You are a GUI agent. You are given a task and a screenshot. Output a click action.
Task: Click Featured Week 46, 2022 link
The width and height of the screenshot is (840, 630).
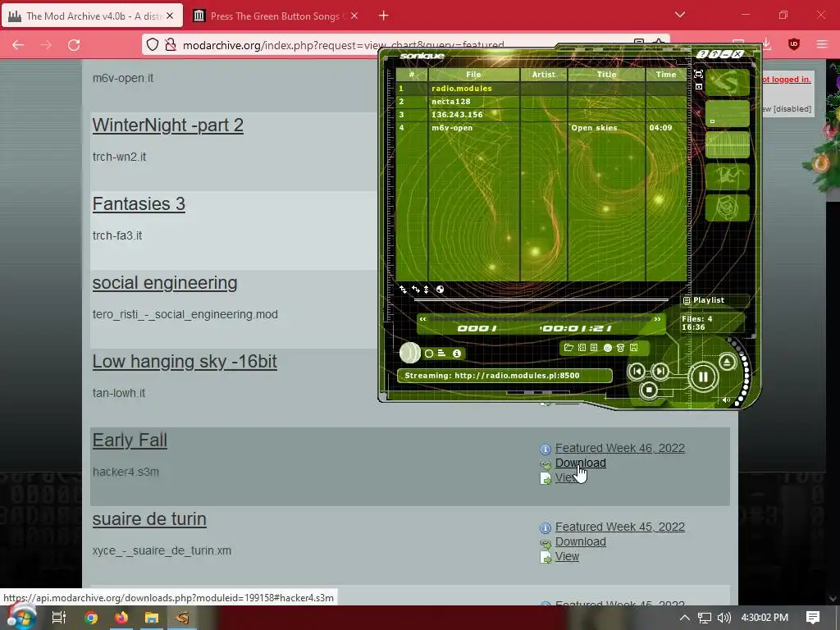[620, 448]
